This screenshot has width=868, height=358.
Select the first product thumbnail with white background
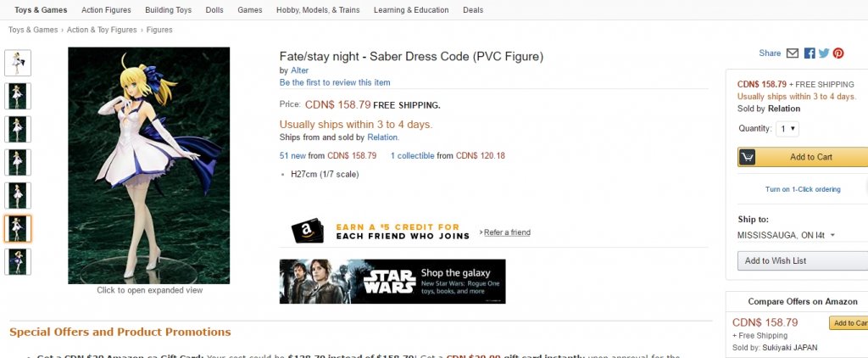pyautogui.click(x=18, y=63)
